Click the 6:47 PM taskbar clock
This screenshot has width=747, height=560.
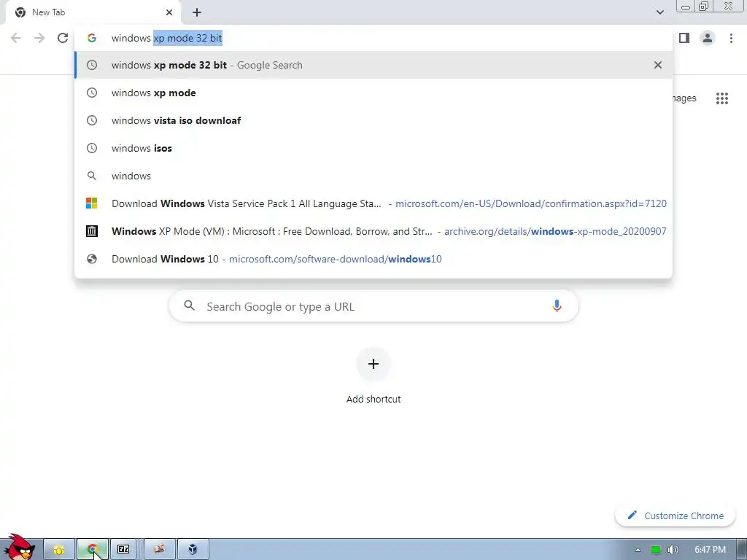[710, 550]
